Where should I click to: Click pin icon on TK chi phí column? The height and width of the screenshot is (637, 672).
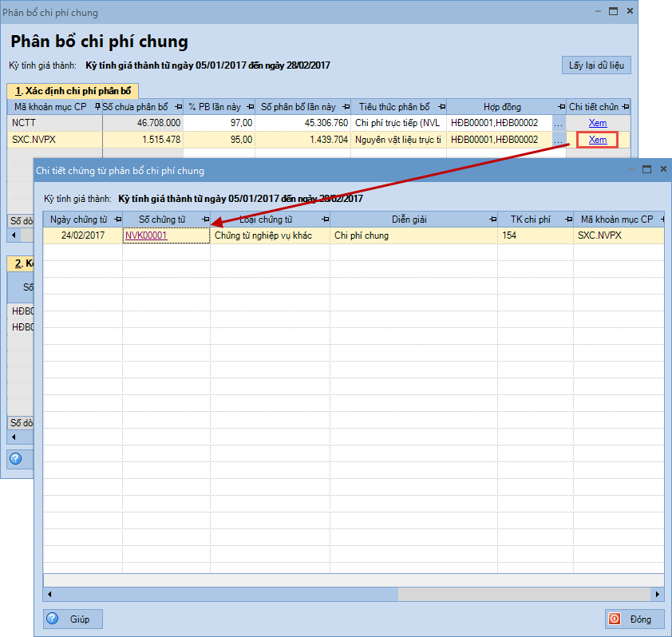point(567,220)
